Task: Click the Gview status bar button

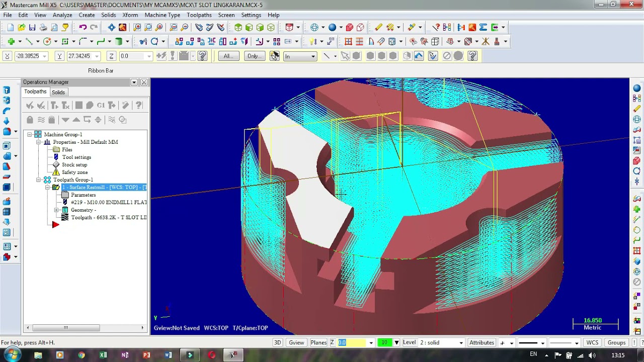Action: pyautogui.click(x=296, y=342)
